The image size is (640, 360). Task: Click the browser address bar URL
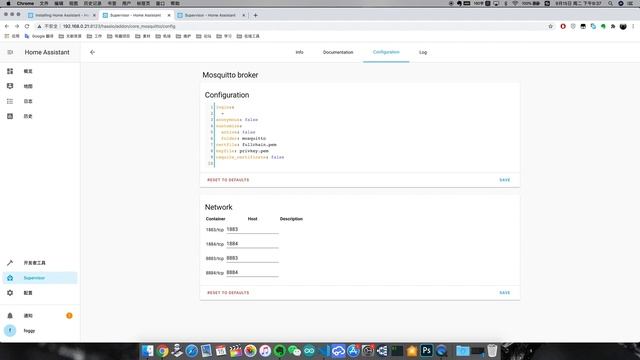tap(119, 26)
